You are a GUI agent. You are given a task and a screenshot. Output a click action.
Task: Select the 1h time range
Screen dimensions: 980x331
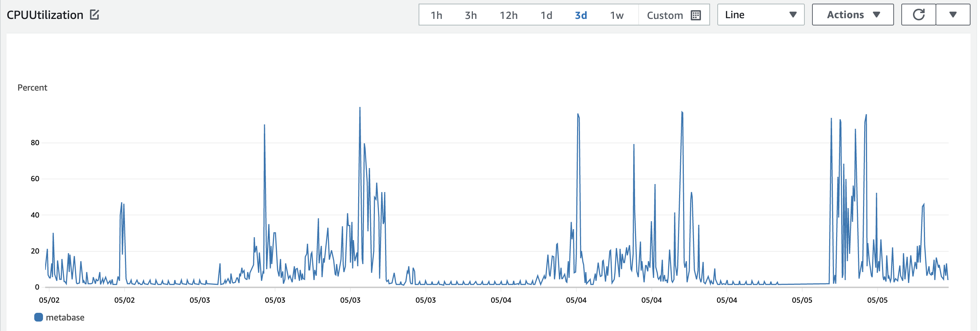pyautogui.click(x=436, y=15)
